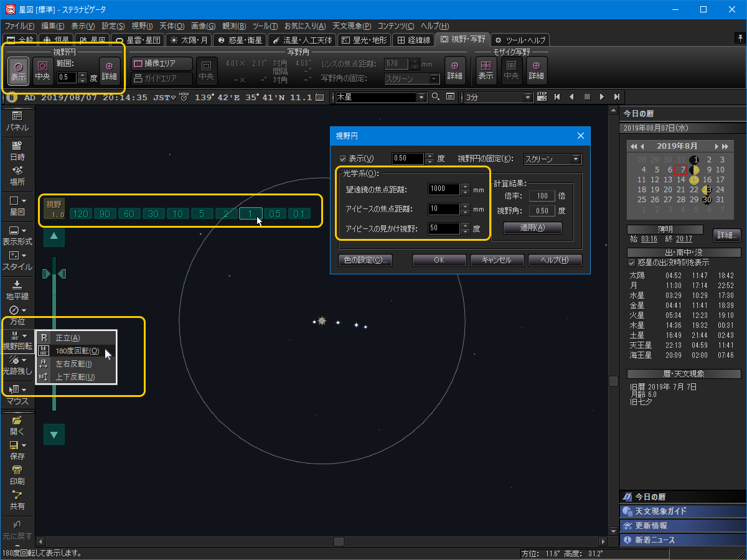Select 左右反転(I) menu entry

(76, 364)
